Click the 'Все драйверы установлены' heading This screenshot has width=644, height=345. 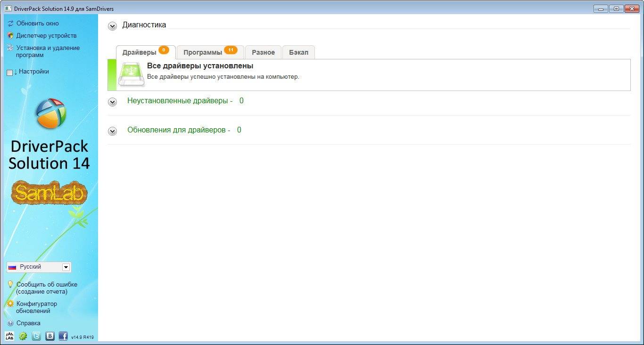[200, 66]
